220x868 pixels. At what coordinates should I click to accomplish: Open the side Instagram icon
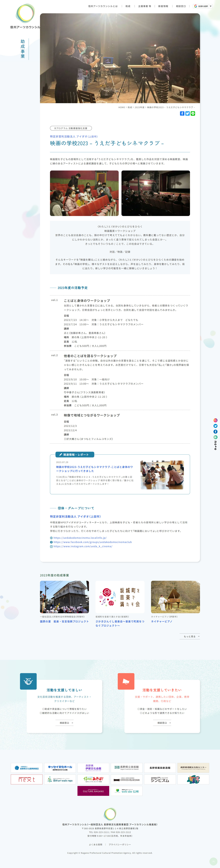click(215, 420)
